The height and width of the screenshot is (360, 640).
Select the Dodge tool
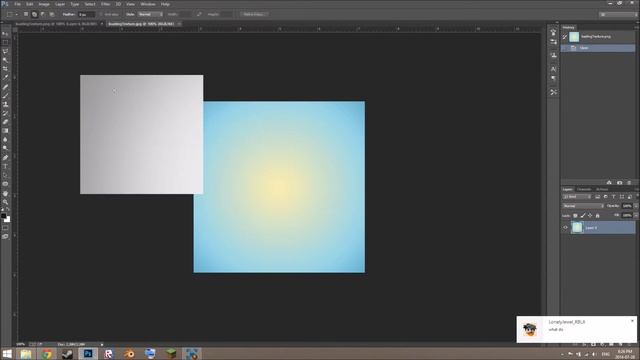(x=5, y=148)
